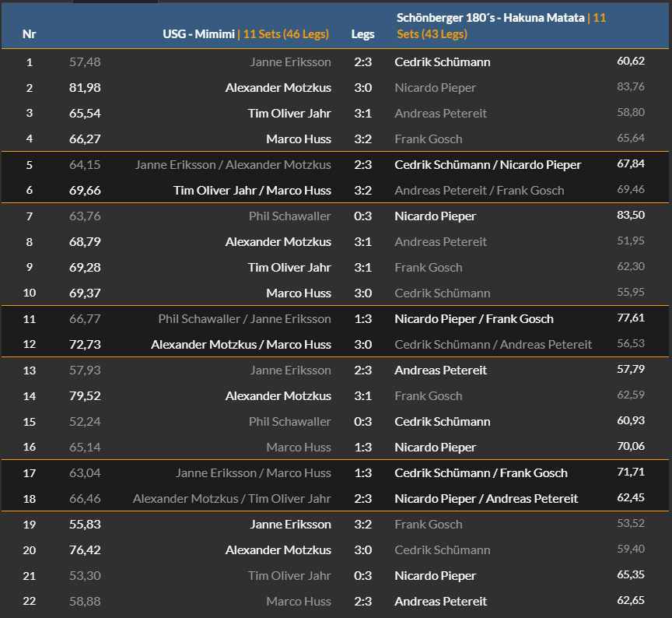Click the 68,79 average in match 8
The width and height of the screenshot is (672, 618).
[85, 241]
